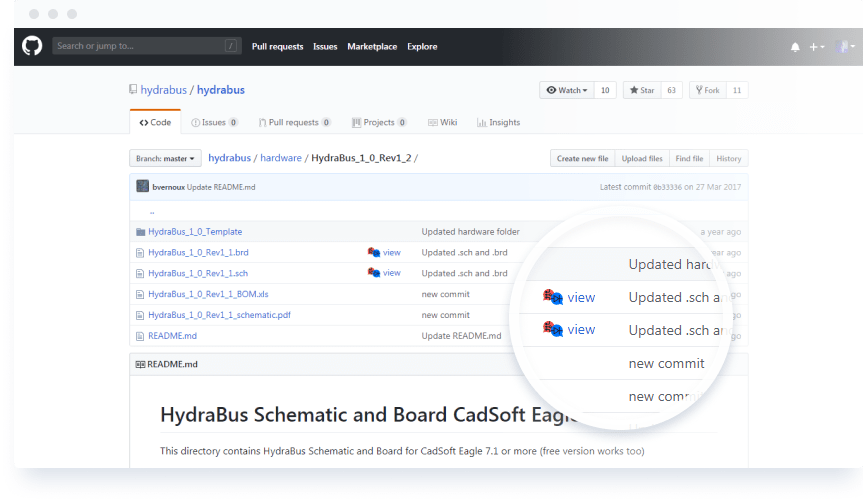Open hydrabus breadcrumb link
The image size is (863, 502).
point(230,158)
